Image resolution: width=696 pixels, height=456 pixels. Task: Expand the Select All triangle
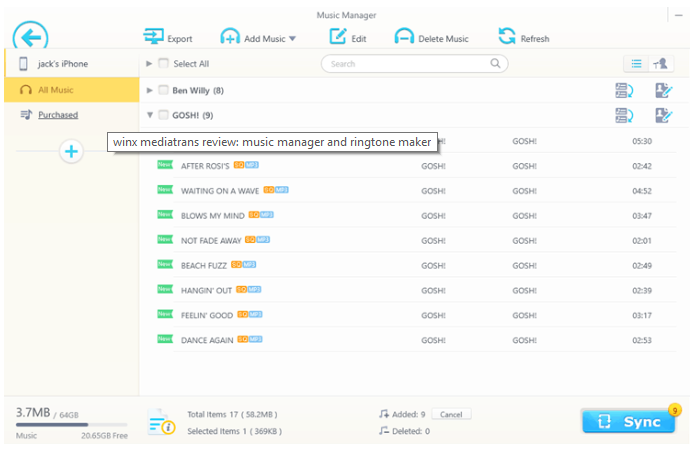[149, 63]
